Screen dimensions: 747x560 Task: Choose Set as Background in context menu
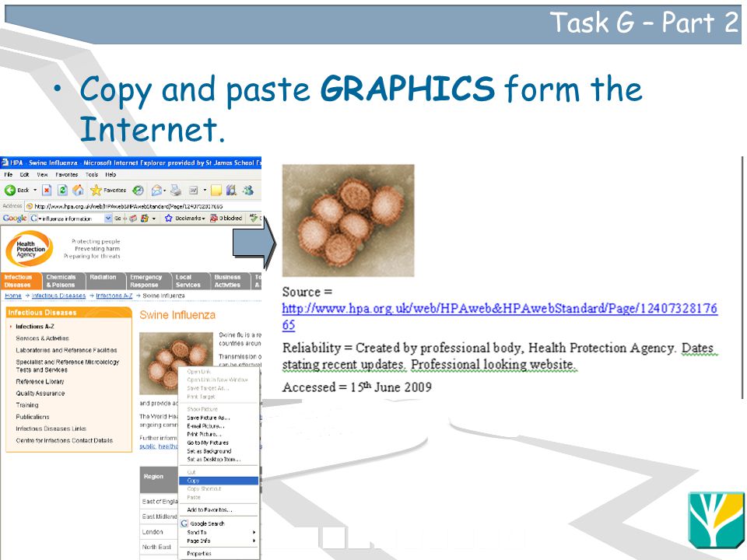pos(219,451)
